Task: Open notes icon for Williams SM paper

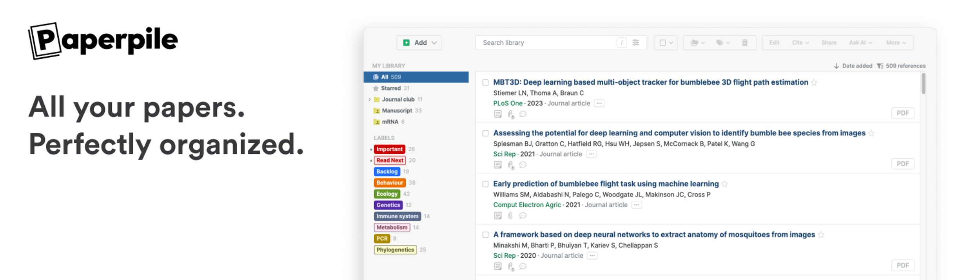Action: 497,215
